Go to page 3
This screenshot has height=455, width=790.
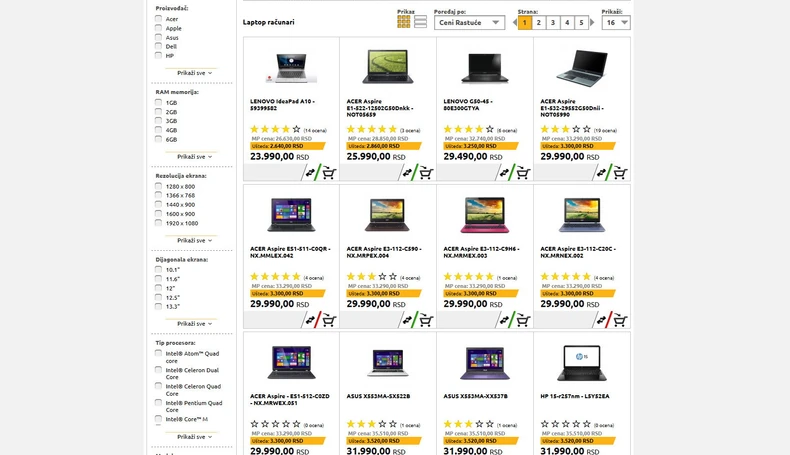tap(553, 22)
